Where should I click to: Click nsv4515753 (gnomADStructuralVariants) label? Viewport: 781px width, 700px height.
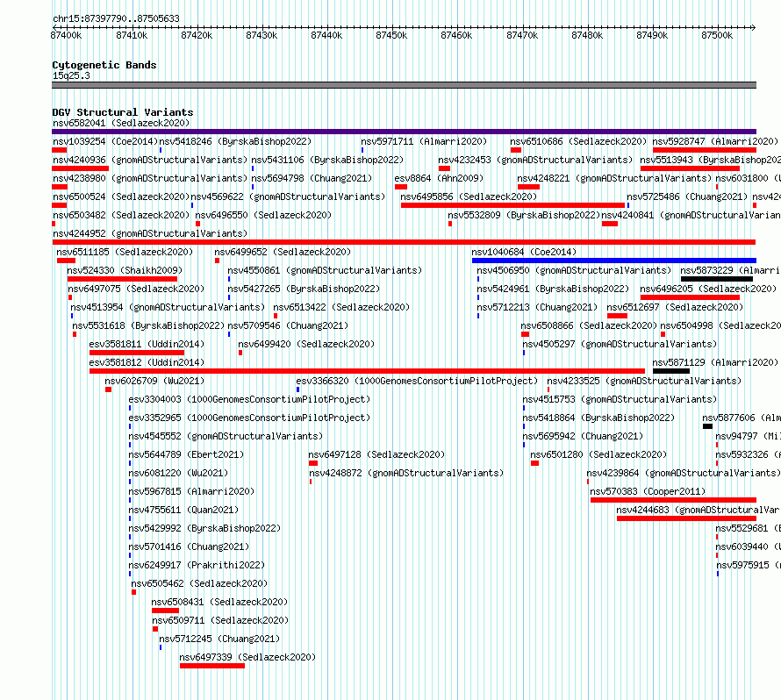pyautogui.click(x=620, y=399)
